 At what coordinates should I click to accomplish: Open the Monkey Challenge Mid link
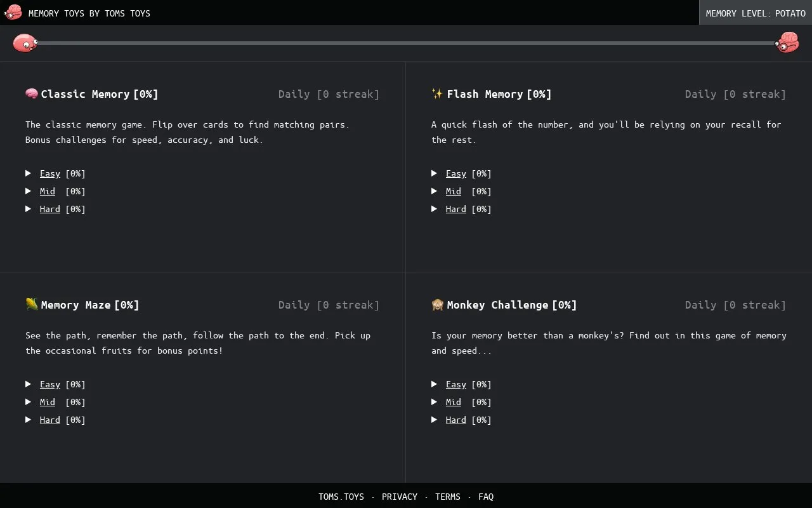[454, 402]
